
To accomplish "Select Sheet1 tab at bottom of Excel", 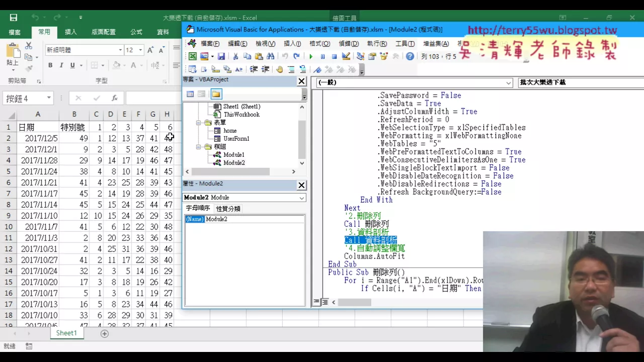I will coord(66,333).
